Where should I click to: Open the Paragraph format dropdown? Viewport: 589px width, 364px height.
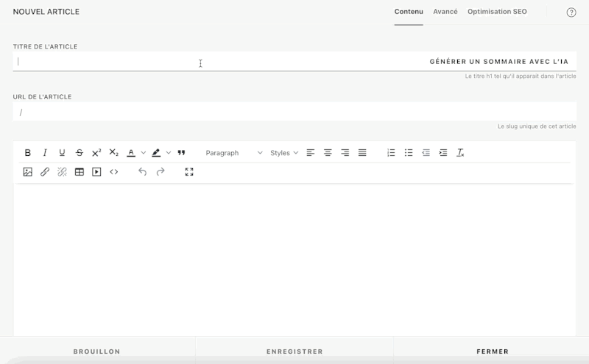[x=233, y=153]
